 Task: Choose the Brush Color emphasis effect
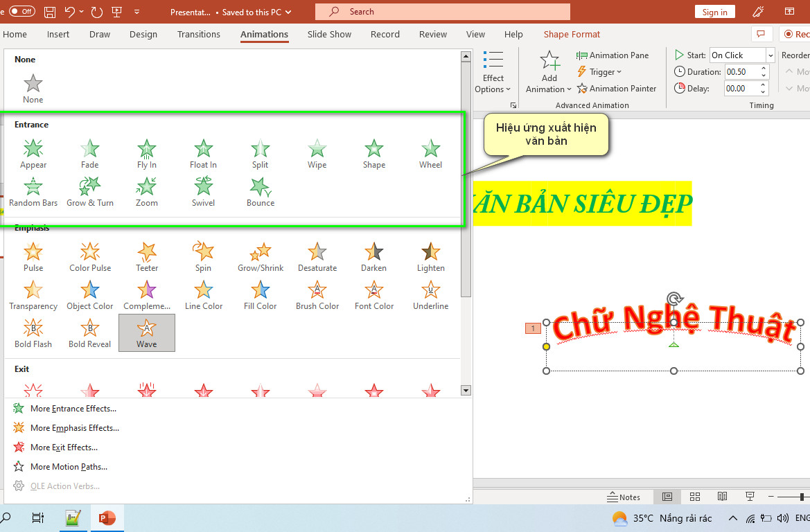click(x=317, y=296)
